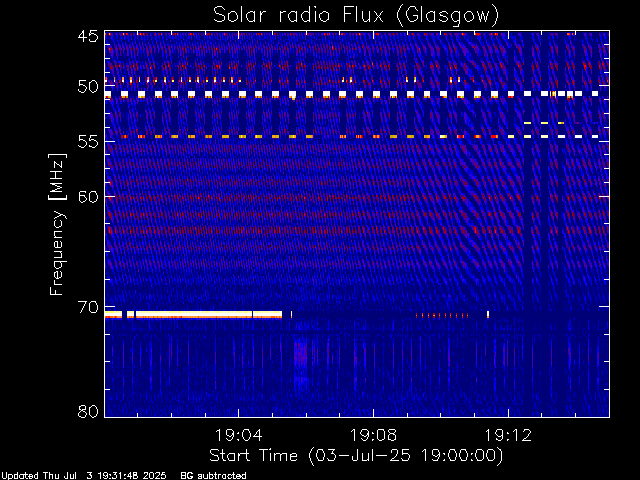Click the 19:08 time tick label
This screenshot has width=640, height=480.
click(373, 435)
